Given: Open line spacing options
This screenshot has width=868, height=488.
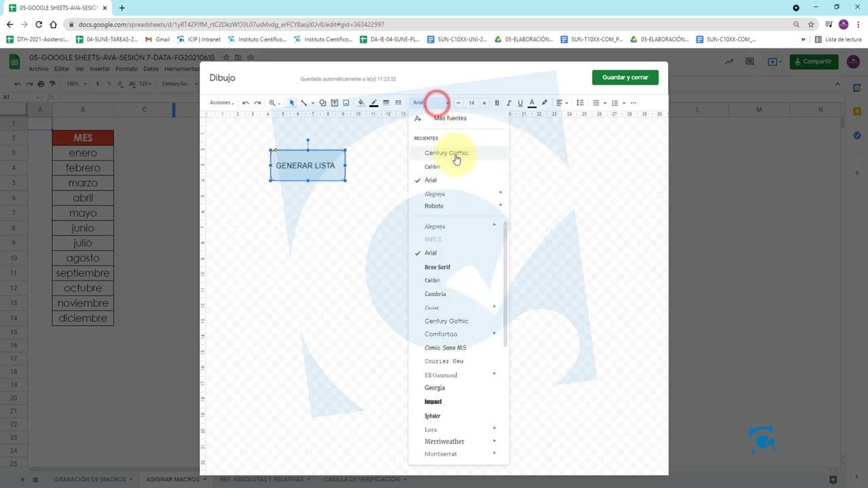Looking at the screenshot, I should pos(580,103).
